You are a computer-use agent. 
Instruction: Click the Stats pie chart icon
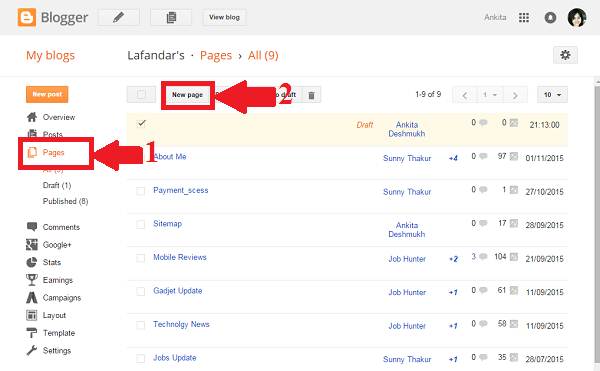pyautogui.click(x=32, y=262)
